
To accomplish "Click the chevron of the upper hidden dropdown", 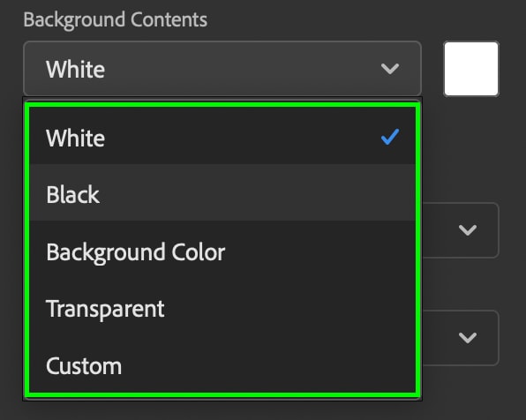I will (x=467, y=230).
